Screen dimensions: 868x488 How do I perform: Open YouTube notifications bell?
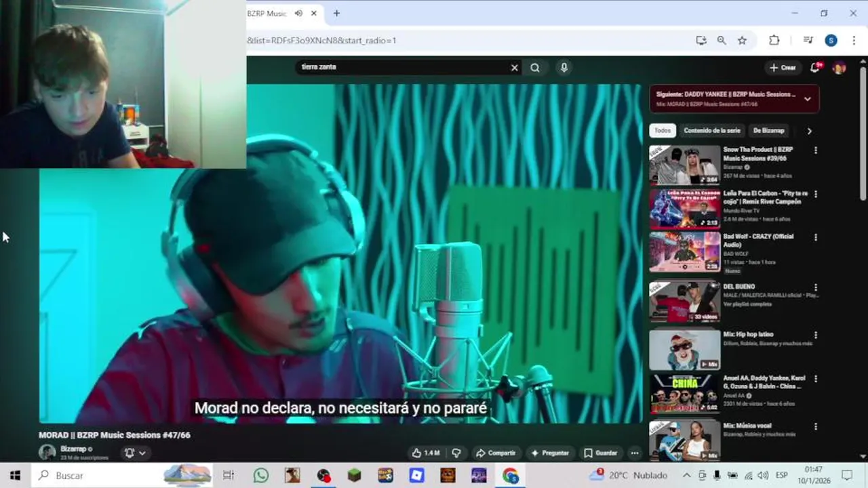(x=816, y=67)
